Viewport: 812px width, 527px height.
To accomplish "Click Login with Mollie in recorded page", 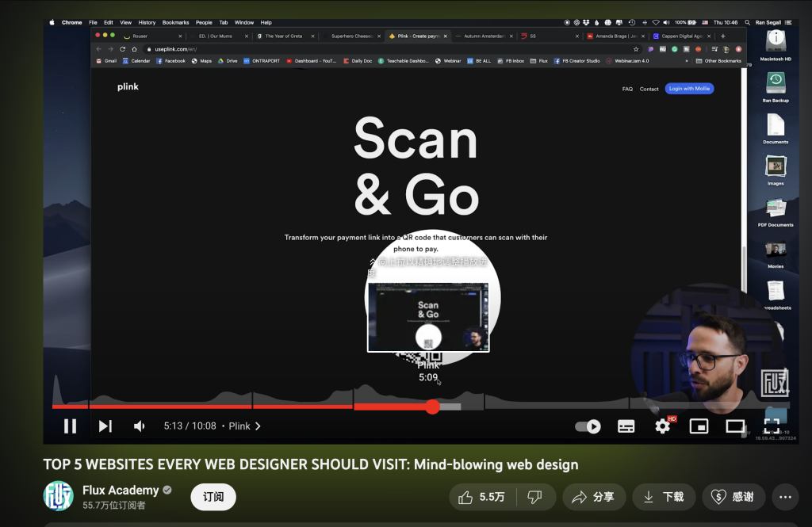I will (x=689, y=89).
